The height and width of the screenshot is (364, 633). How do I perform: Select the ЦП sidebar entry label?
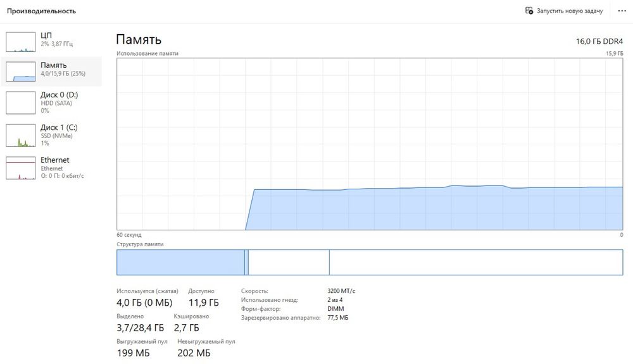click(46, 35)
